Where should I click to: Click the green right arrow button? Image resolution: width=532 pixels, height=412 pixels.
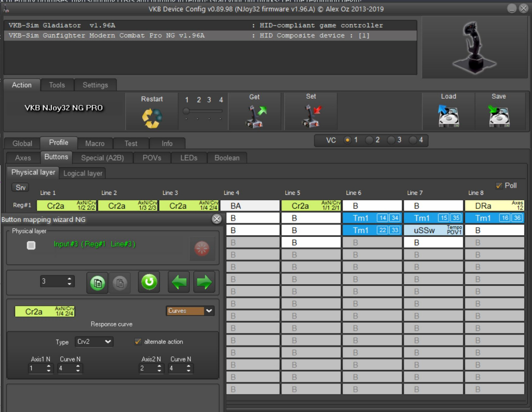(x=204, y=282)
